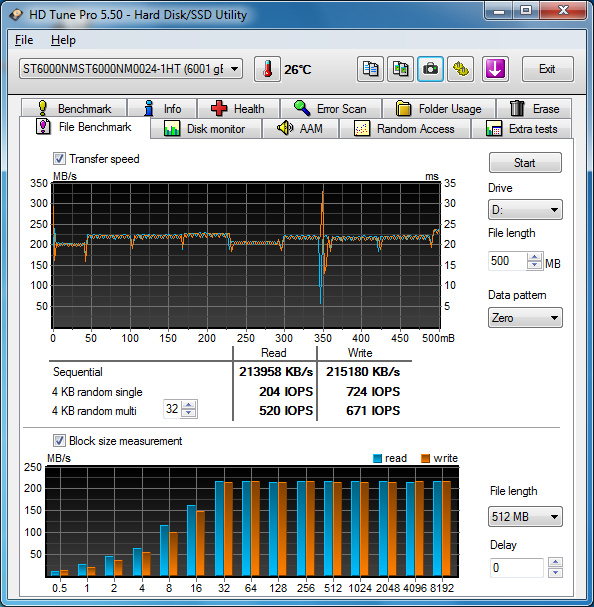Viewport: 594px width, 607px height.
Task: Click the File length 500 input field
Action: pos(508,261)
